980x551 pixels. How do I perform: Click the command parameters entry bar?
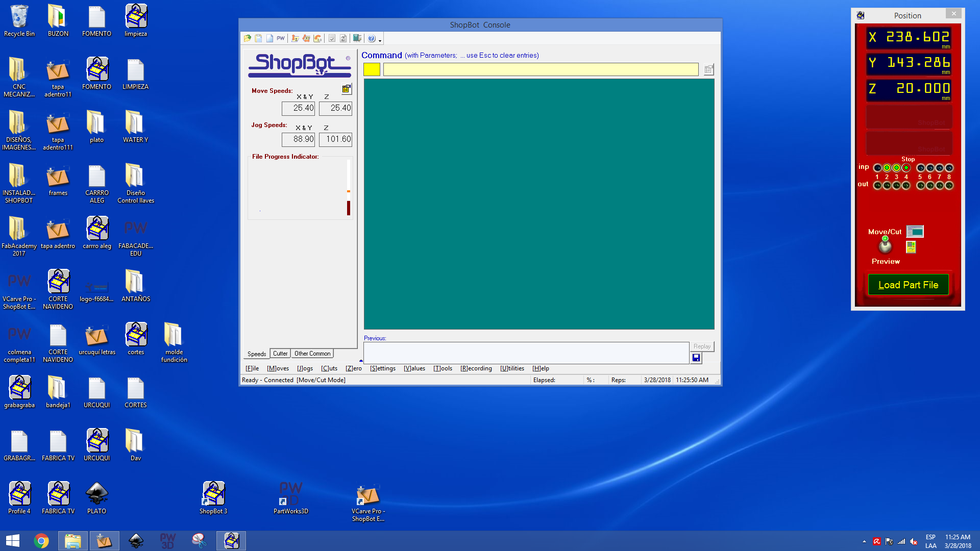pos(541,70)
